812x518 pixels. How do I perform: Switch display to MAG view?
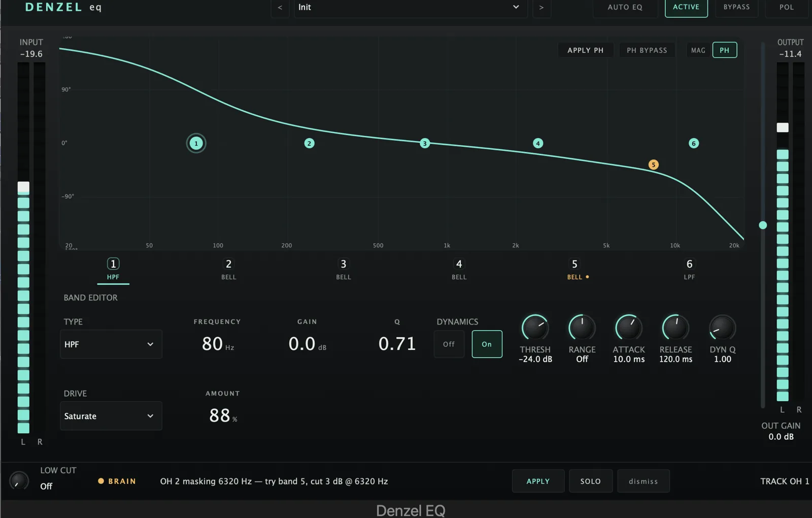(698, 50)
